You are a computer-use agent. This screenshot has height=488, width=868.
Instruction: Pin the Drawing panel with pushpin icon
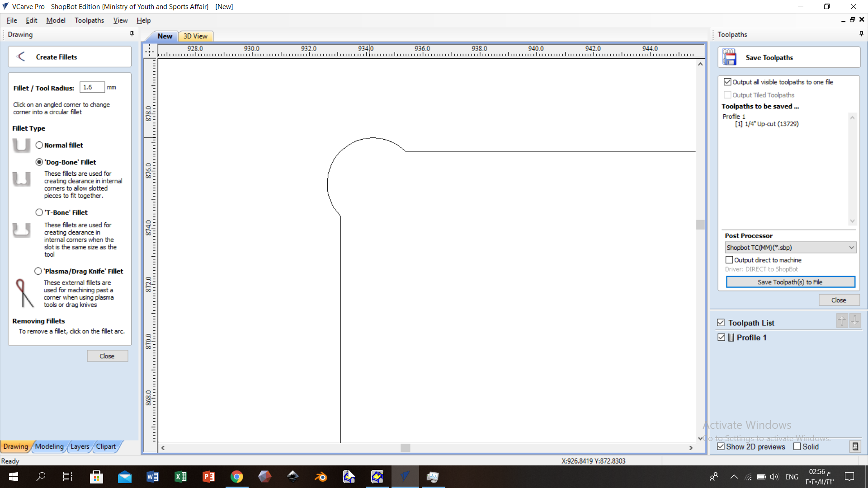132,34
